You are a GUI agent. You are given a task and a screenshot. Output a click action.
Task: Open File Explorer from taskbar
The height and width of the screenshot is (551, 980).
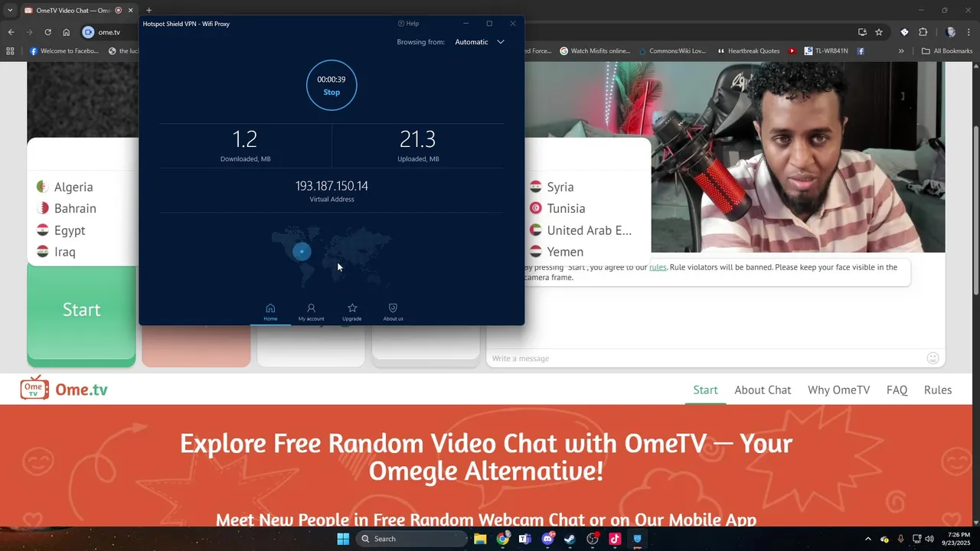tap(480, 539)
